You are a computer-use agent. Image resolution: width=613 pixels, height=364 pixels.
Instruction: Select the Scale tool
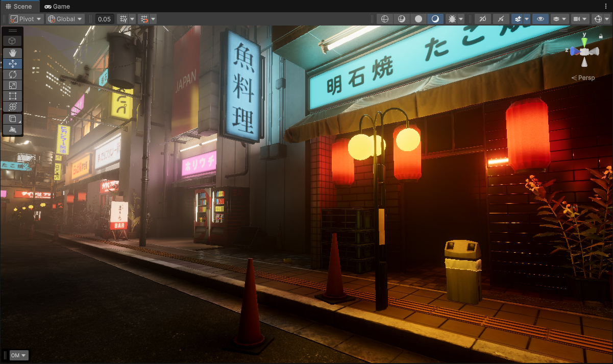[x=12, y=85]
